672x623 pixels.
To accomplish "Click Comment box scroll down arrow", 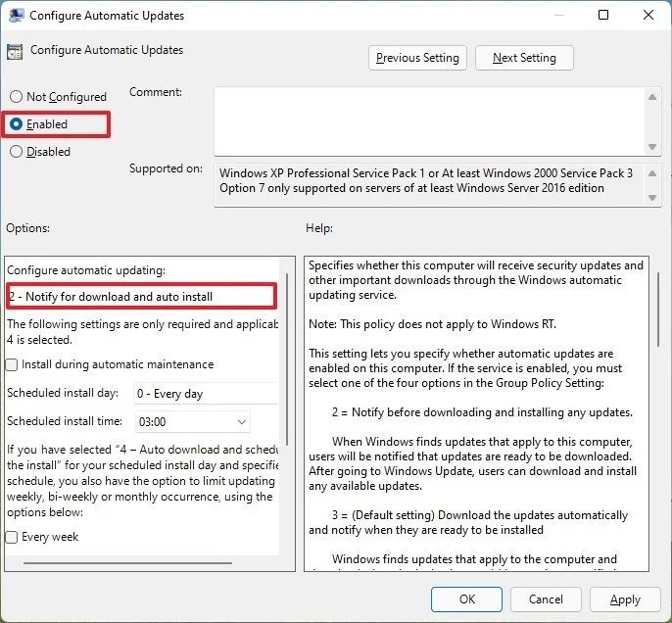I will click(x=652, y=147).
